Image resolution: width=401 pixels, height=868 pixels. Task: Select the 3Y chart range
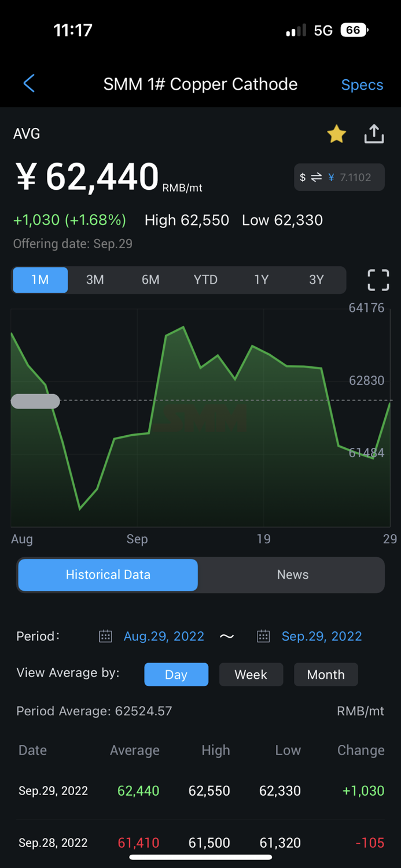(317, 279)
